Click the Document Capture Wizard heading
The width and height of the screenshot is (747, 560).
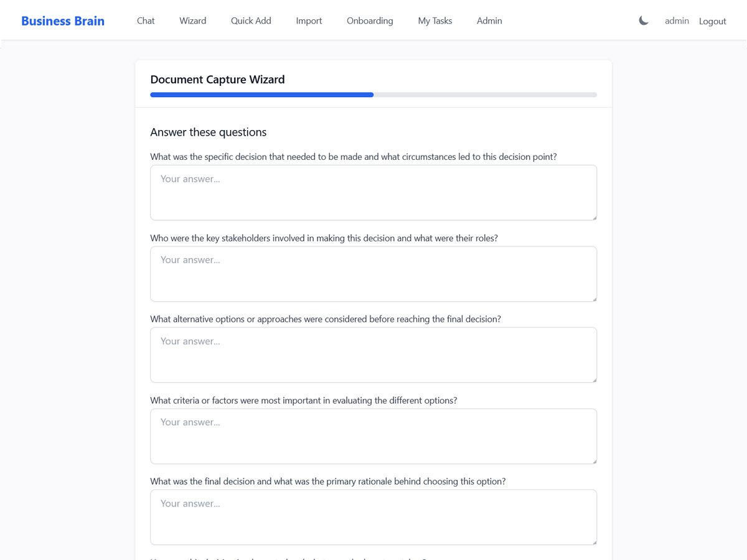217,80
